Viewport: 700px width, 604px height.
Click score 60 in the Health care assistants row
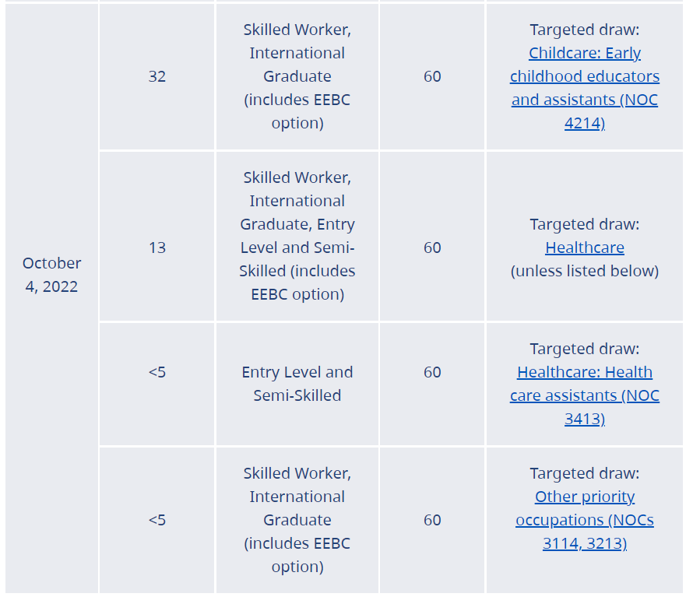(x=432, y=372)
